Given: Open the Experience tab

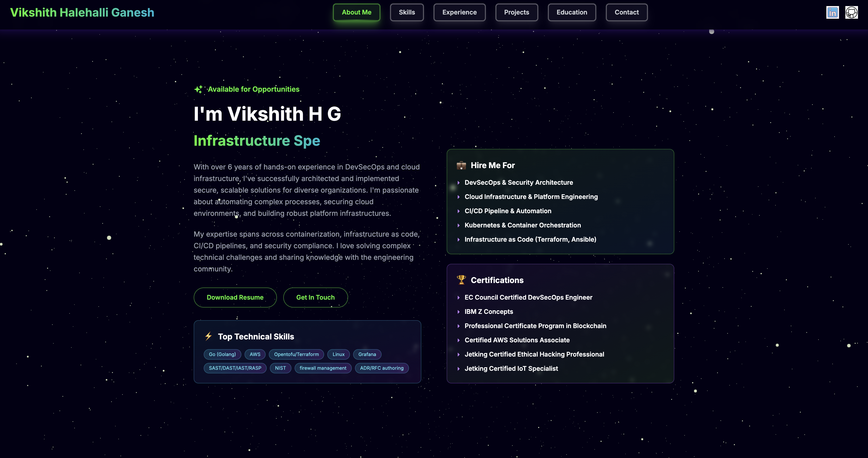Looking at the screenshot, I should point(459,12).
